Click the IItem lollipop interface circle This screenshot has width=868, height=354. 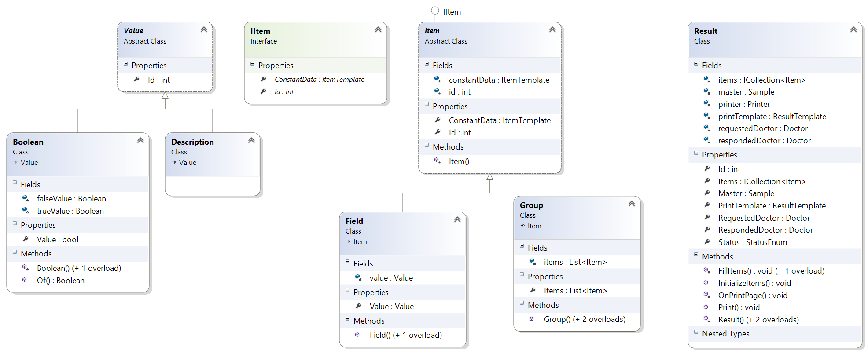coord(435,11)
